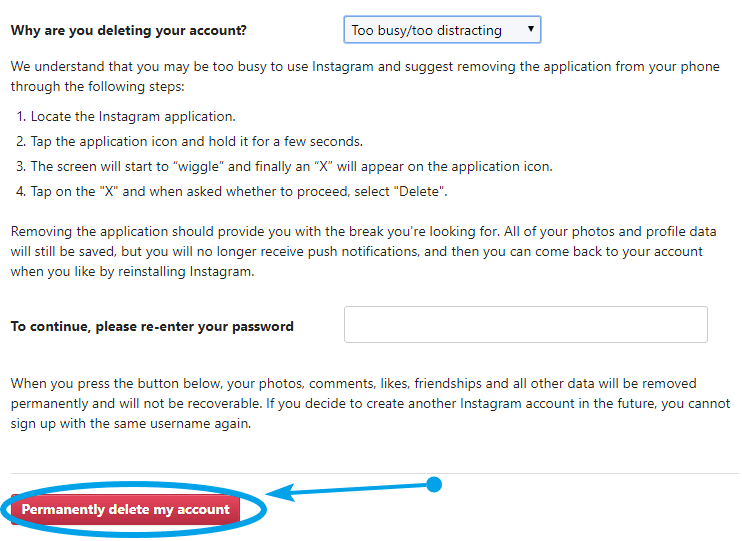Click the blue dot at the arrow's tail
Screen dimensions: 742x541
pos(433,484)
